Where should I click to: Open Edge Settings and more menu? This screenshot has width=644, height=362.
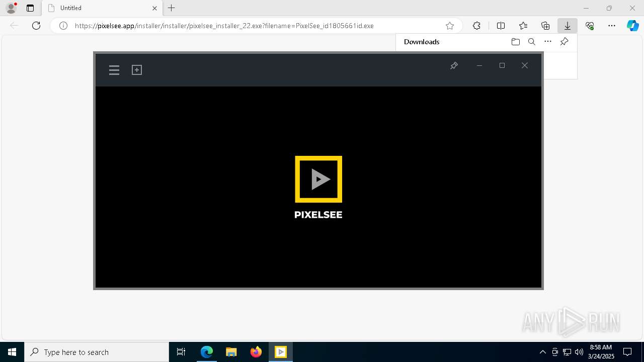coord(612,26)
